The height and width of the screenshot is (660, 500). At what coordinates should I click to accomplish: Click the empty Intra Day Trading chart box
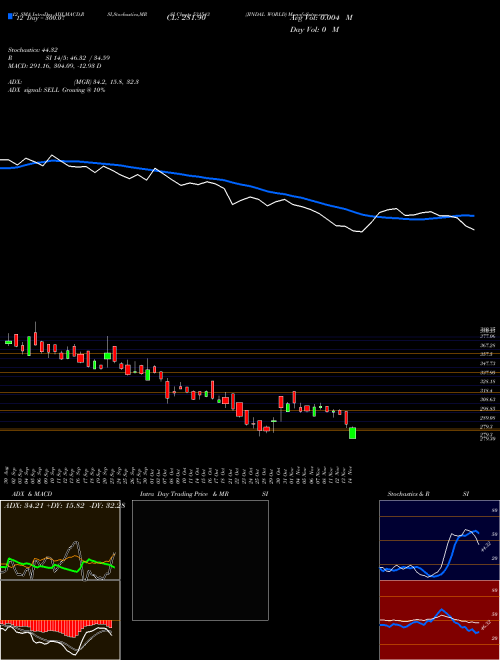tap(200, 560)
